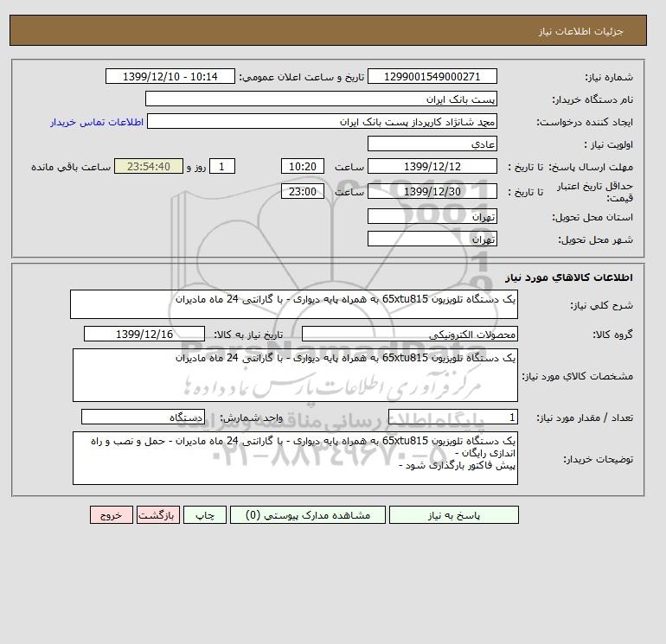This screenshot has height=644, width=666.
Task: Click the ایجاد کننده درخواست label
Action: (x=585, y=122)
